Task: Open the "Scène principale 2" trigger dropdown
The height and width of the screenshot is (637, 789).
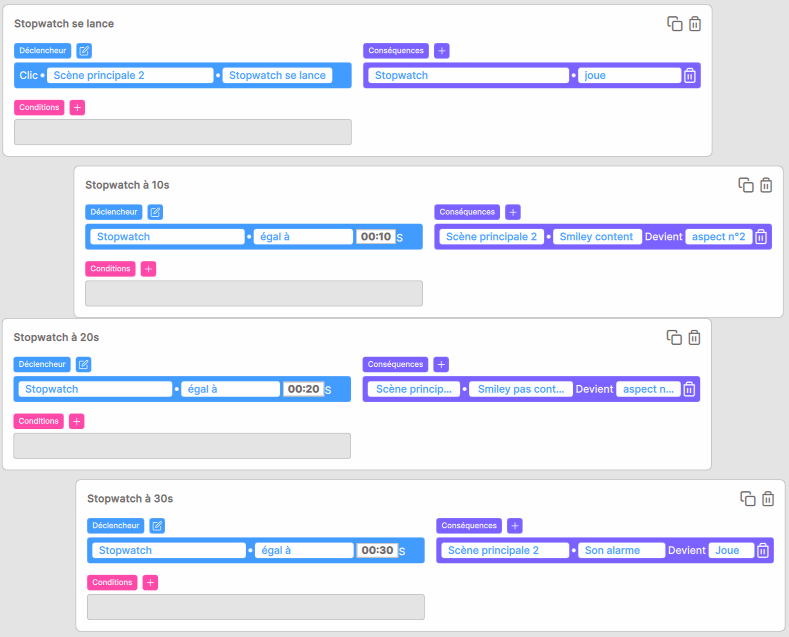Action: 130,75
